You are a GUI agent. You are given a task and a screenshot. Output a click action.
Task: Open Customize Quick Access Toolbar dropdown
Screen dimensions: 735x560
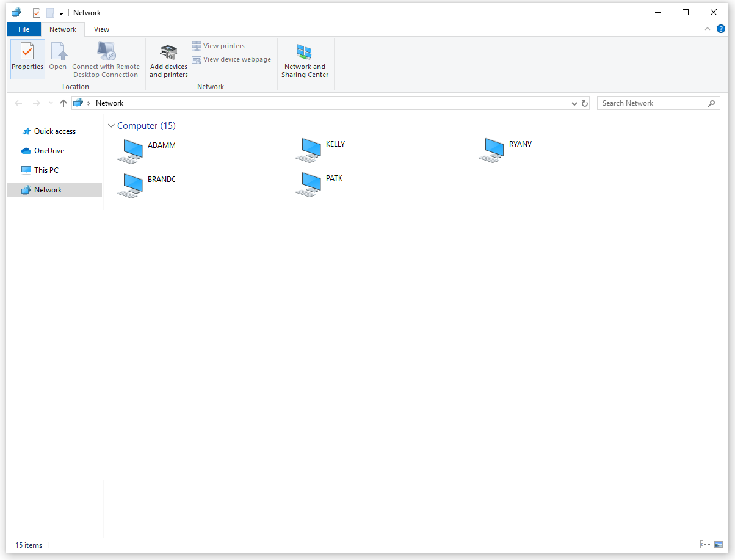[61, 13]
